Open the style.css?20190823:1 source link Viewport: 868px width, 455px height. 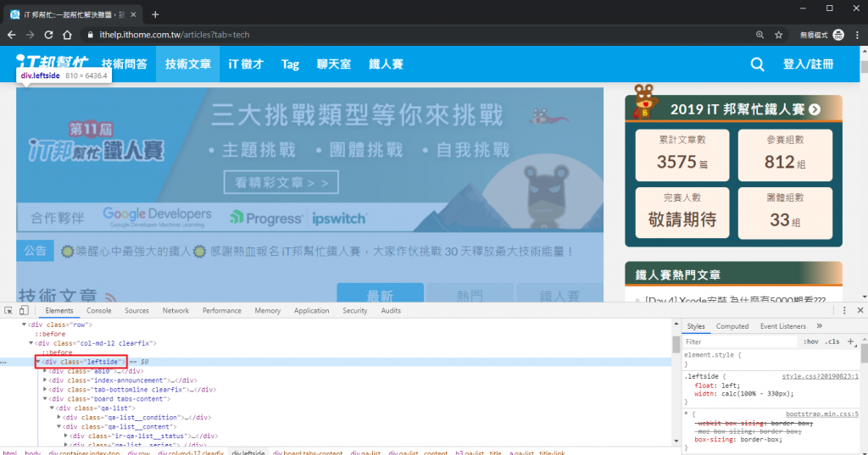pyautogui.click(x=820, y=376)
